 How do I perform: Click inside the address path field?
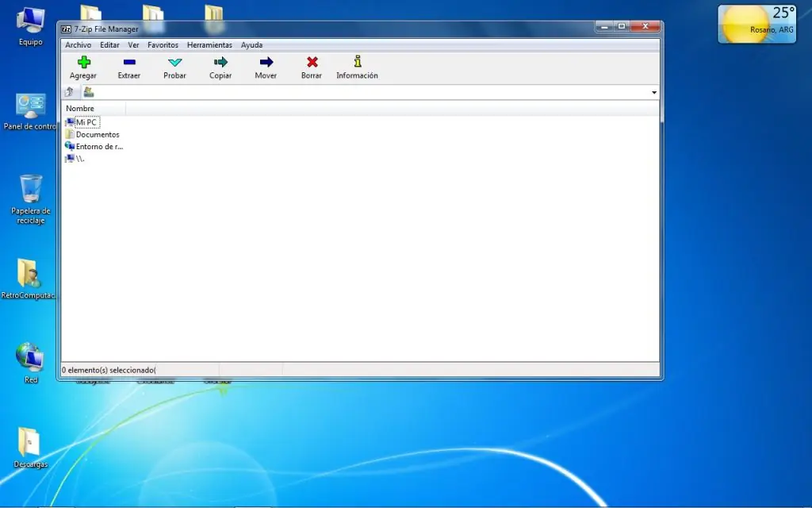(371, 92)
